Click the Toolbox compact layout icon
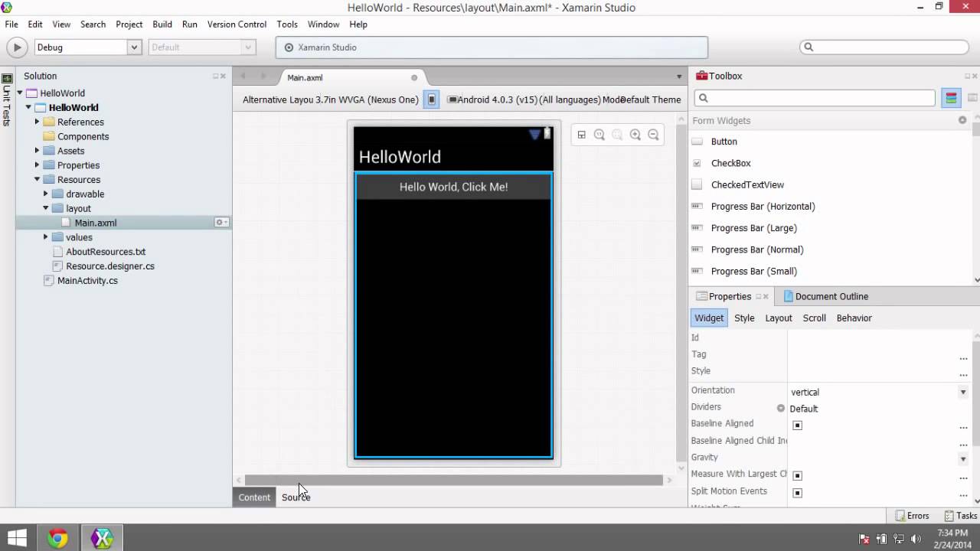This screenshot has height=551, width=980. pyautogui.click(x=972, y=98)
